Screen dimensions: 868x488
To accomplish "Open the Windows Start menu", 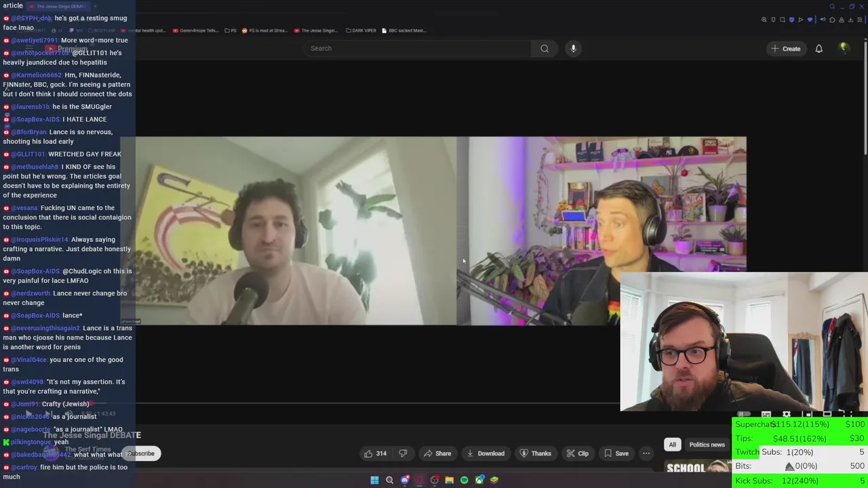I will 374,480.
